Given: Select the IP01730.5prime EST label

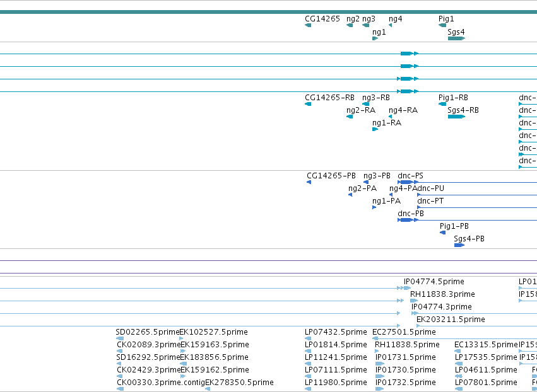Looking at the screenshot, I should [406, 370].
